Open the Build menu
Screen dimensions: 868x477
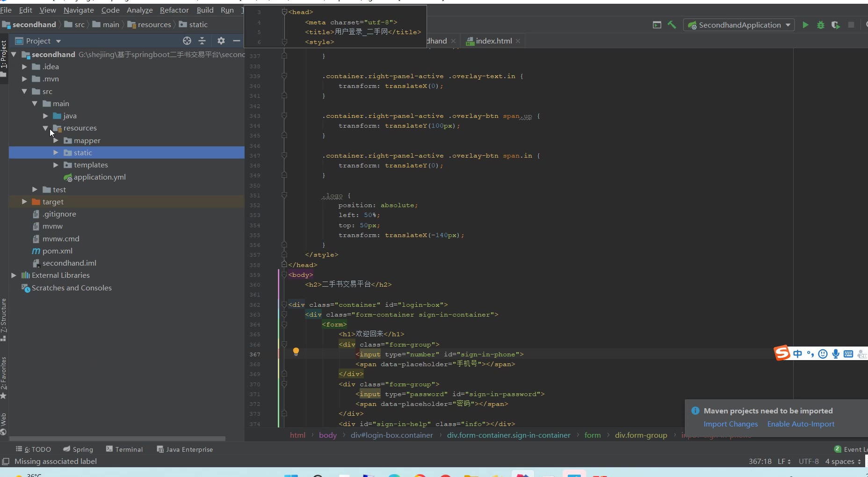[x=205, y=10]
